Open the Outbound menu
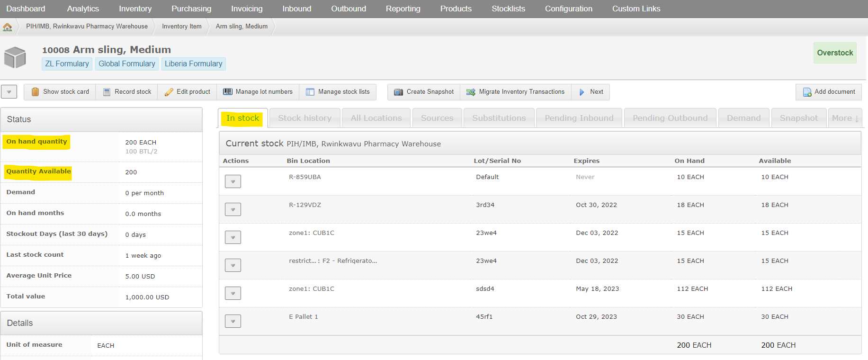This screenshot has width=868, height=360. click(349, 9)
